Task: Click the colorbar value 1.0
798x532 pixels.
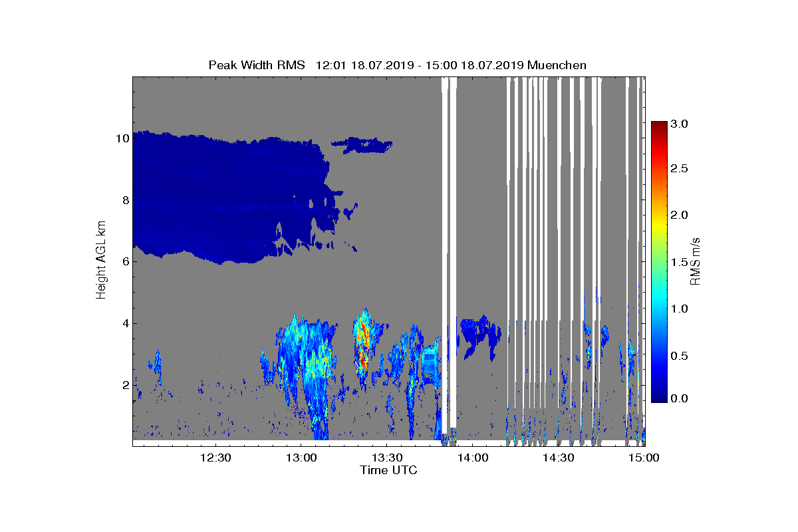Action: click(x=680, y=309)
